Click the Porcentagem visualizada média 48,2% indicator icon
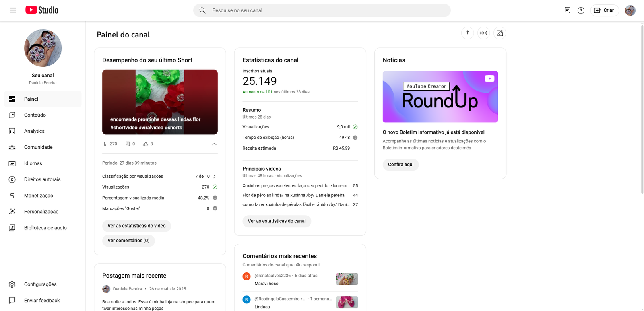 215,198
